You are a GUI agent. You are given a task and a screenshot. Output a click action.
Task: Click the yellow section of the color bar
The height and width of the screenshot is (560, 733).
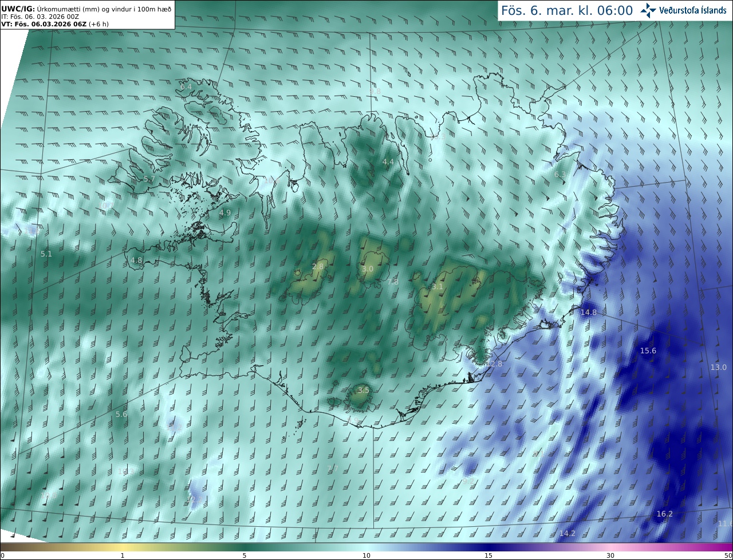point(123,547)
